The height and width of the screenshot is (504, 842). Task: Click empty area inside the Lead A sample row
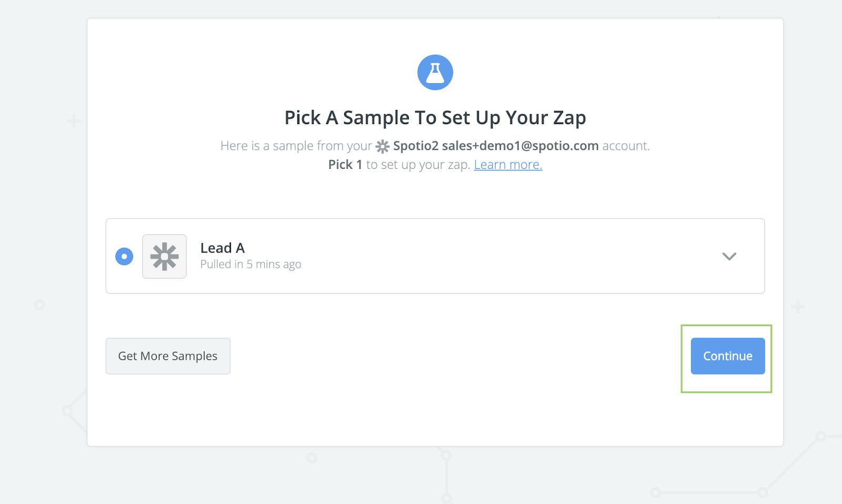[474, 256]
